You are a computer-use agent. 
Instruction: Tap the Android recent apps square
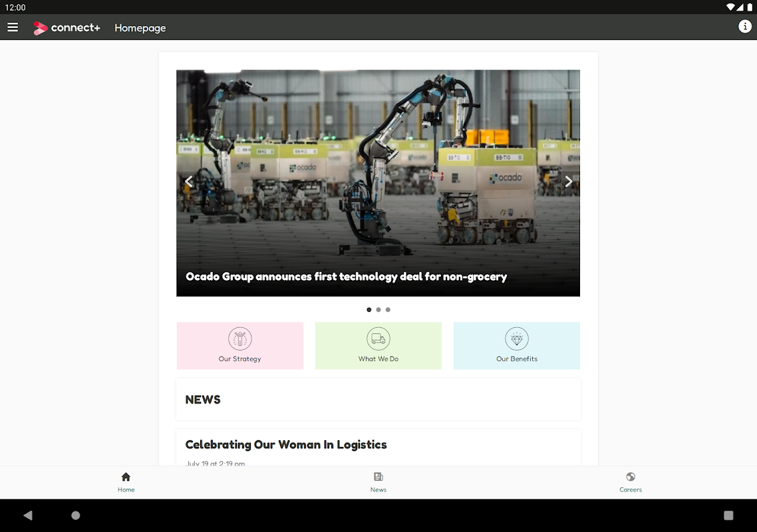728,515
